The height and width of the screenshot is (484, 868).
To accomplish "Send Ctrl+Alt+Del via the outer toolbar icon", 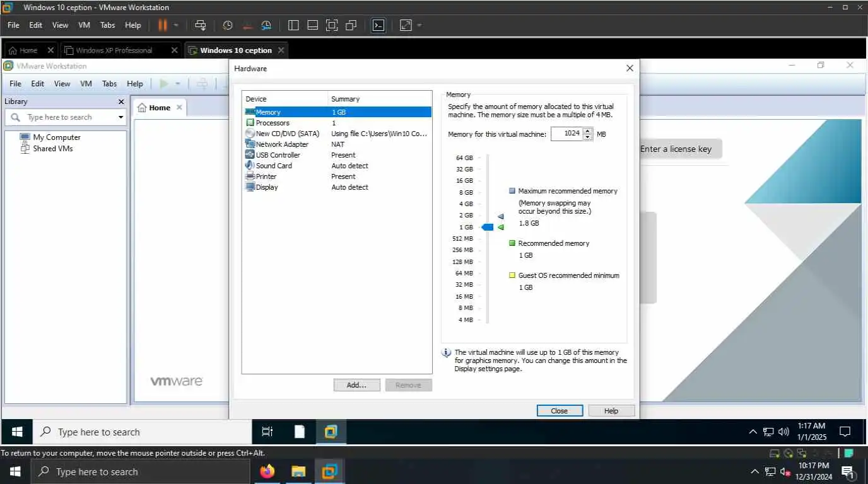I will pos(201,25).
